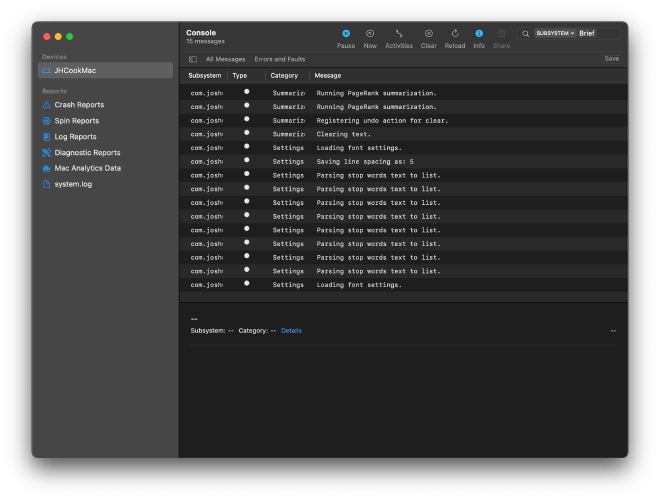Screen dimensions: 660x500
Task: Select 'Saving line spacing as: 5' row
Action: coord(403,162)
